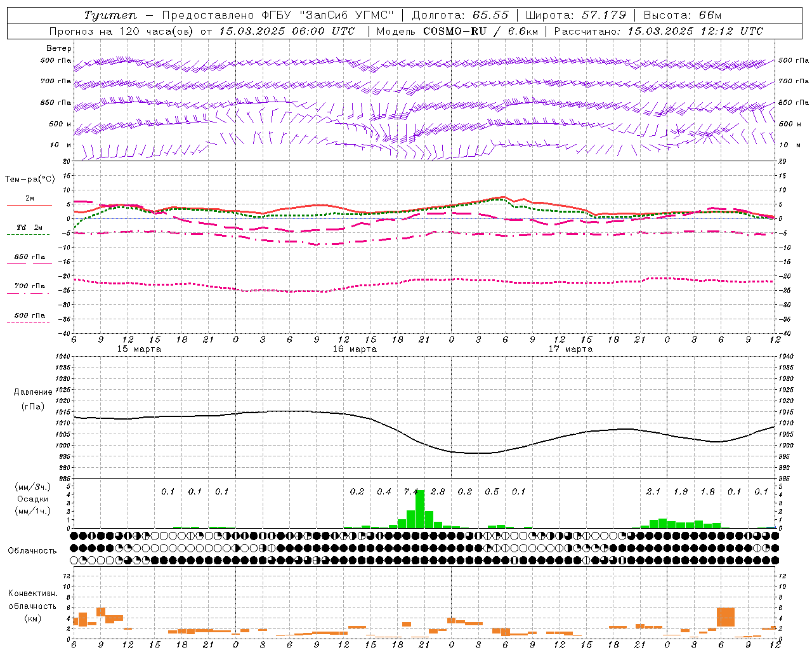Screen dimensions: 812x650
Task: Click the "Давление" pressure panel label
Action: point(33,392)
